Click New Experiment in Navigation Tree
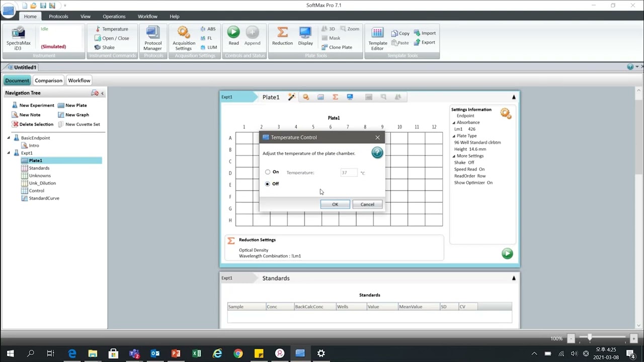Image resolution: width=644 pixels, height=362 pixels. tap(33, 106)
